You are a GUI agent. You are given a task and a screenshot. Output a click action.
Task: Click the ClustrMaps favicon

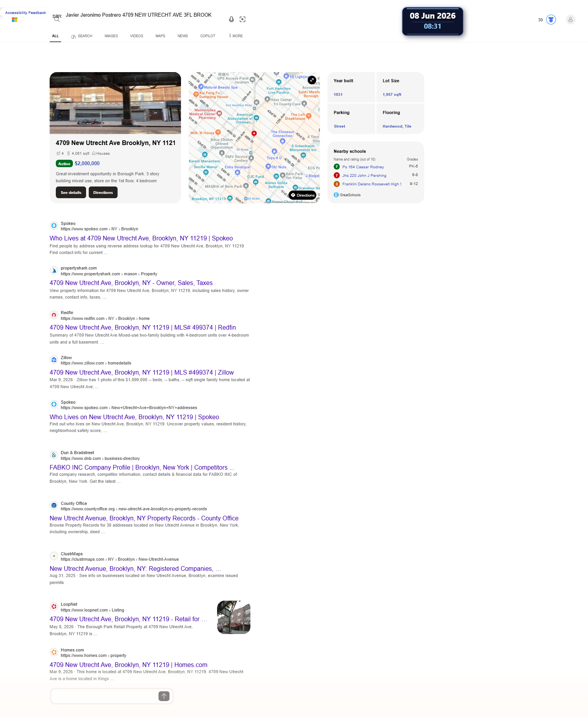click(x=54, y=556)
